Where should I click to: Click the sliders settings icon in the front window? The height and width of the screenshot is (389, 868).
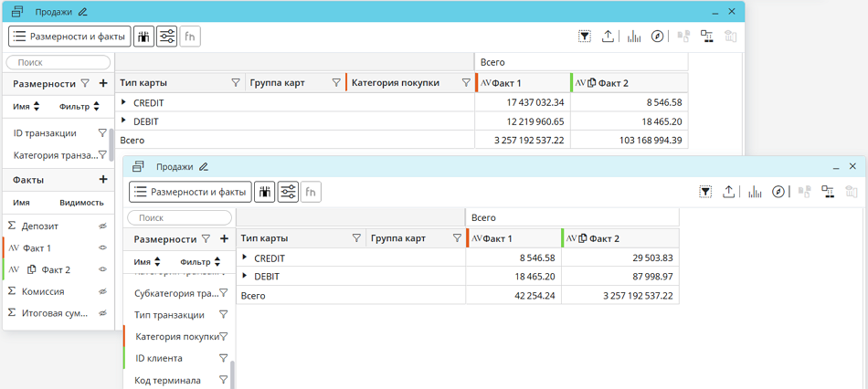tap(288, 192)
